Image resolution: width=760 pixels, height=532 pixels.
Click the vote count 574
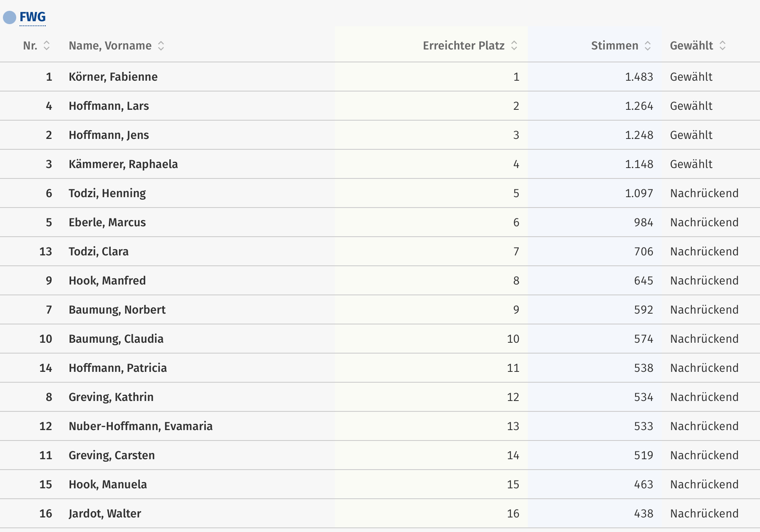pos(644,339)
